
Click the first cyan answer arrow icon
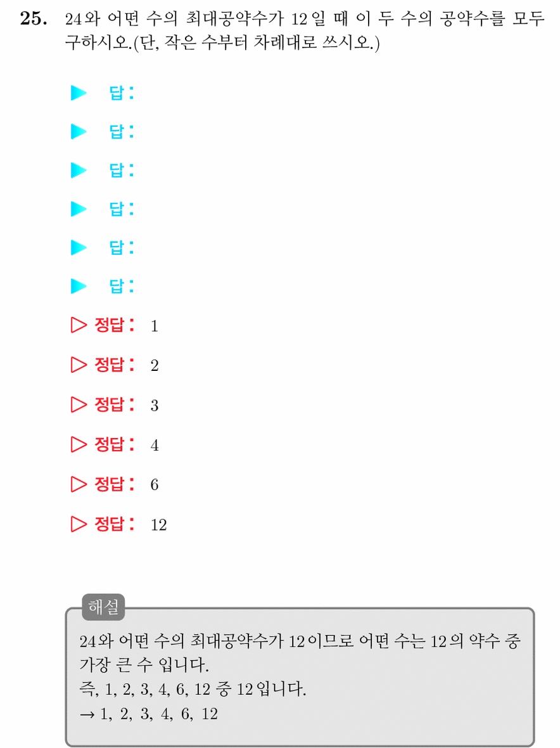point(79,93)
